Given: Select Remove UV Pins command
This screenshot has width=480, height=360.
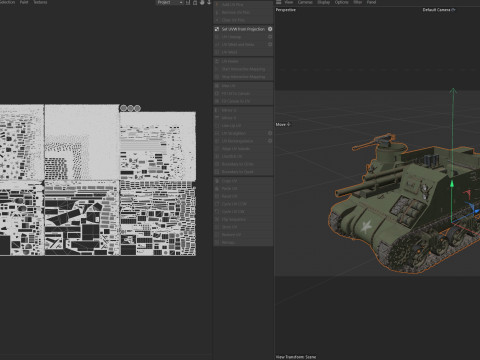Looking at the screenshot, I should point(243,12).
